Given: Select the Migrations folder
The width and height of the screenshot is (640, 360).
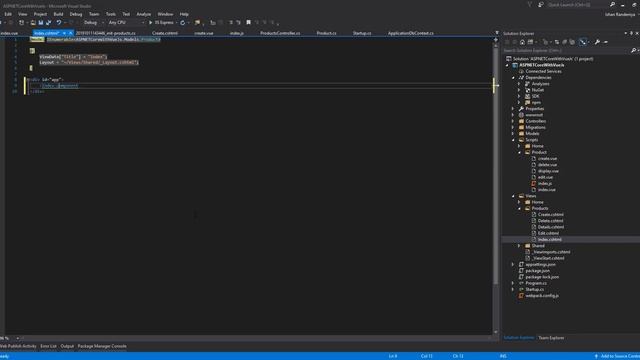Looking at the screenshot, I should 535,127.
